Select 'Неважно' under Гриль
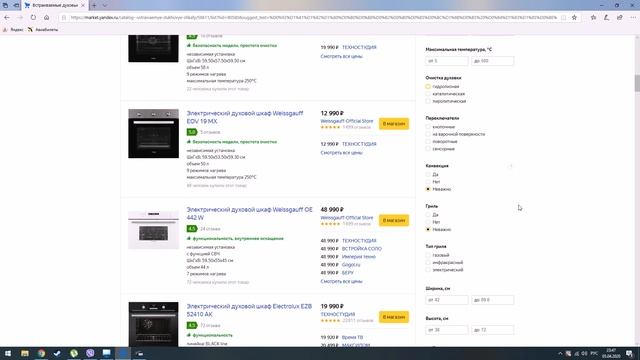The height and width of the screenshot is (360, 640). [x=428, y=230]
